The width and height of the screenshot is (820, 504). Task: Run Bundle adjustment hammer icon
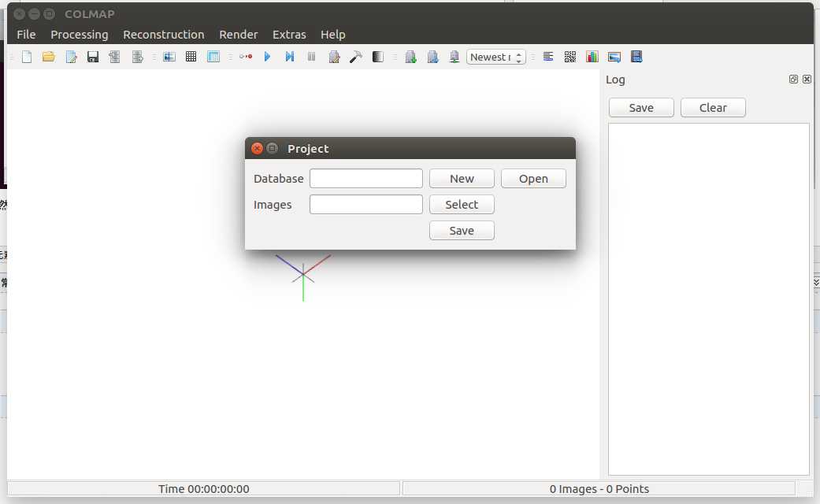tap(355, 57)
